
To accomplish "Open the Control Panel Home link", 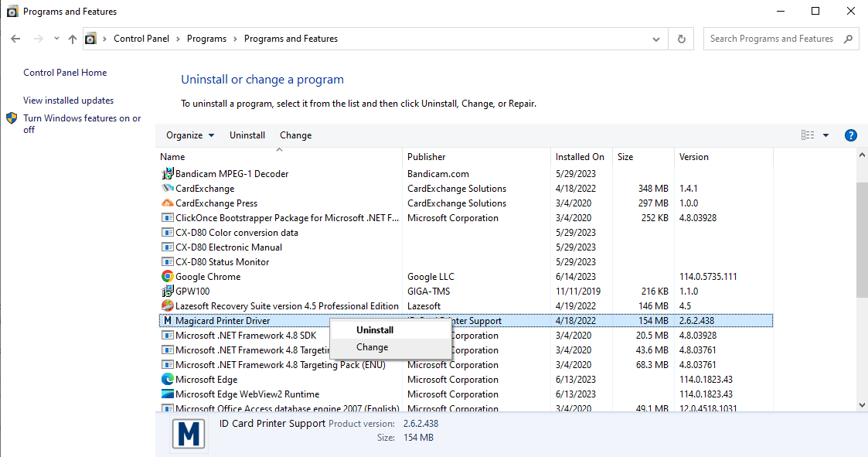I will coord(65,73).
